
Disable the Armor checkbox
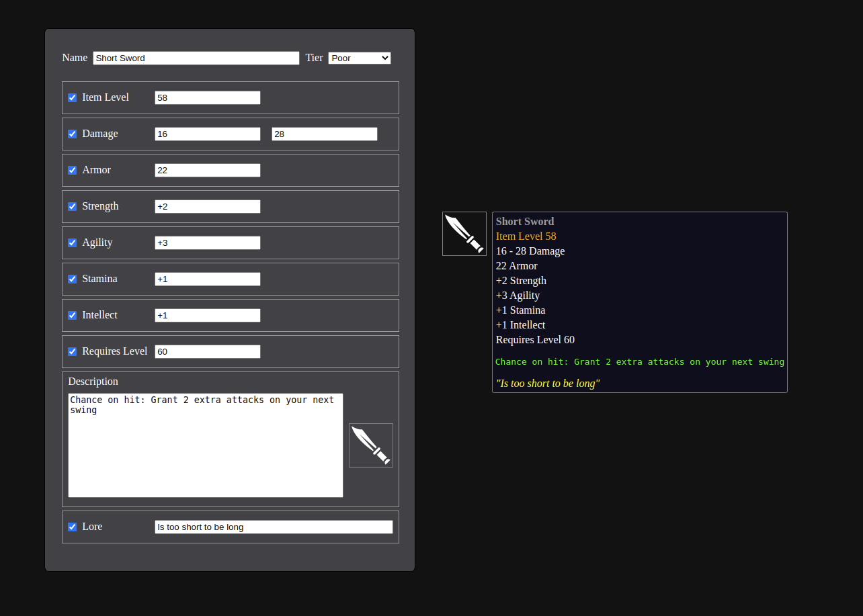[73, 171]
